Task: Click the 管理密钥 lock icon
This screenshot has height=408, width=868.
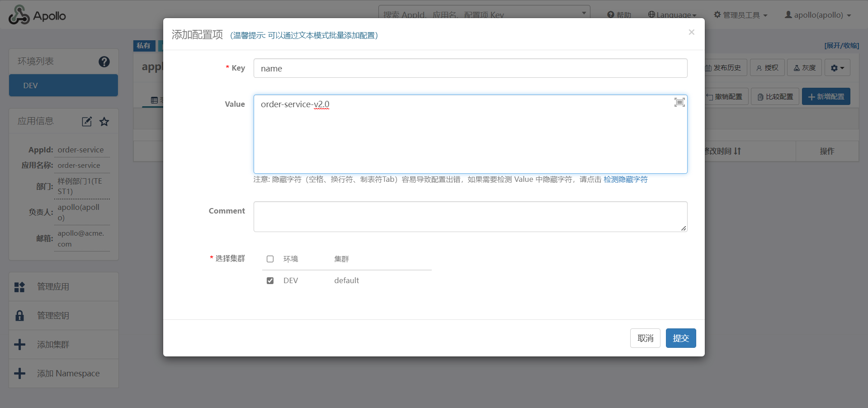Action: (19, 316)
